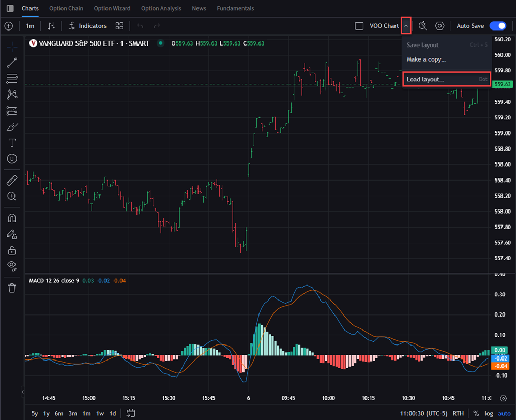Select the Text annotation tool
Image resolution: width=517 pixels, height=420 pixels.
[12, 143]
